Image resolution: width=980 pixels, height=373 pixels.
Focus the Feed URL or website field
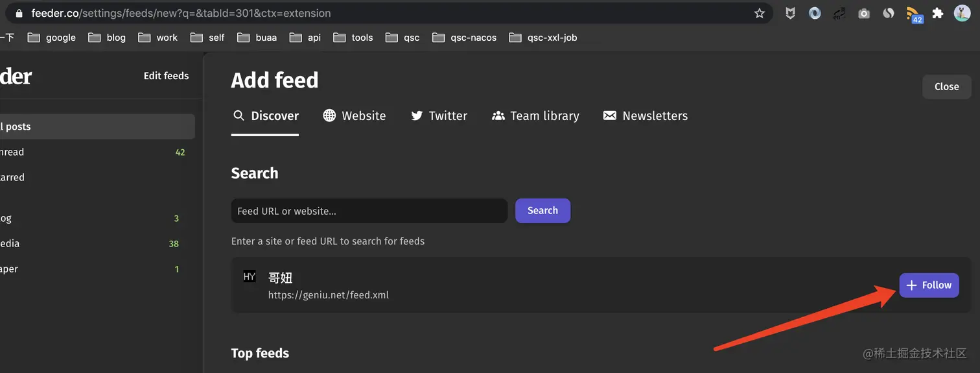[369, 211]
